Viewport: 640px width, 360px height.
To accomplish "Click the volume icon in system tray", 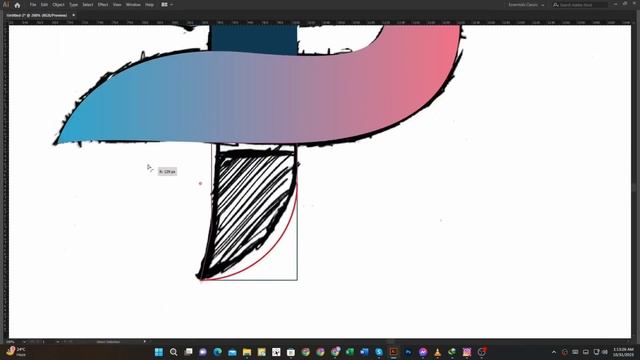I will pyautogui.click(x=605, y=352).
